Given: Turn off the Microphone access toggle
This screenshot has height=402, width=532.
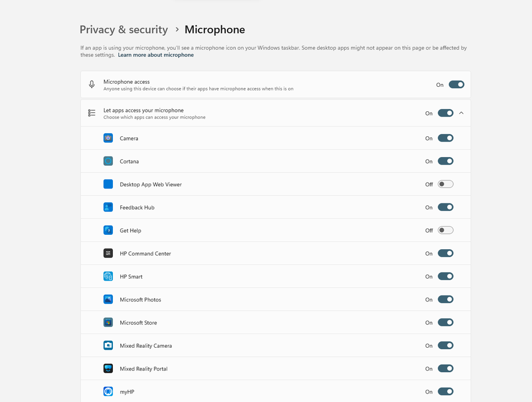Looking at the screenshot, I should [456, 85].
